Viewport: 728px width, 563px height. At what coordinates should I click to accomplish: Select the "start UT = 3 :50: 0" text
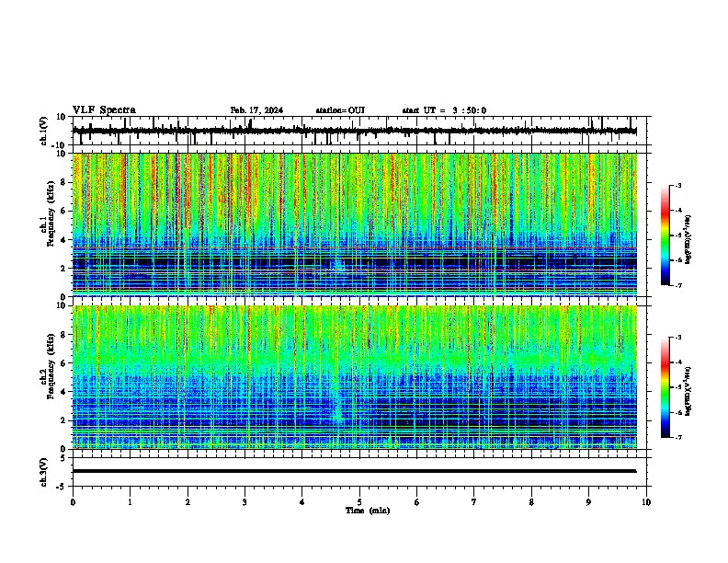coord(444,110)
